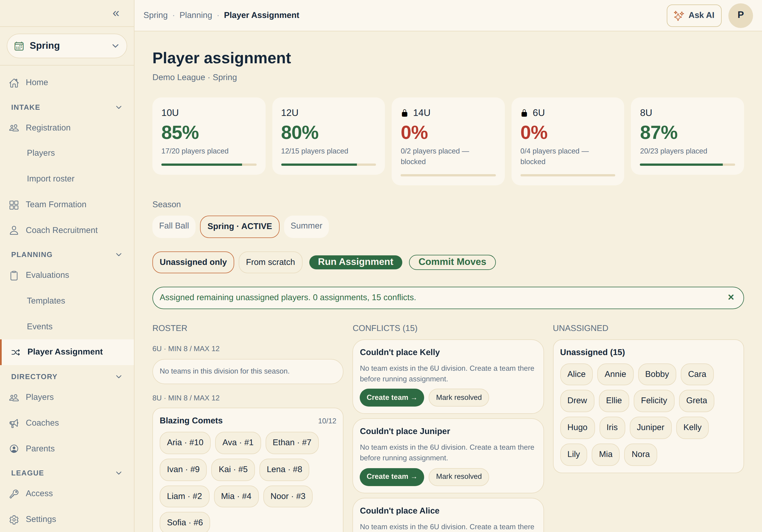This screenshot has width=762, height=532.
Task: Open Templates under Evaluations
Action: (46, 301)
